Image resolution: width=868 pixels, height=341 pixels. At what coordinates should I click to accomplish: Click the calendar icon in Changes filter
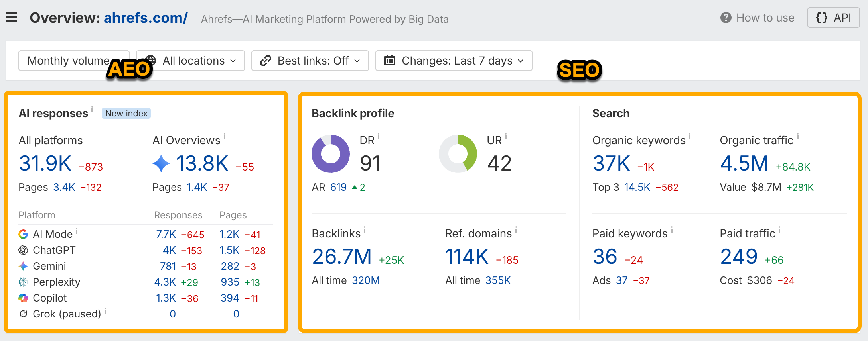coord(389,61)
